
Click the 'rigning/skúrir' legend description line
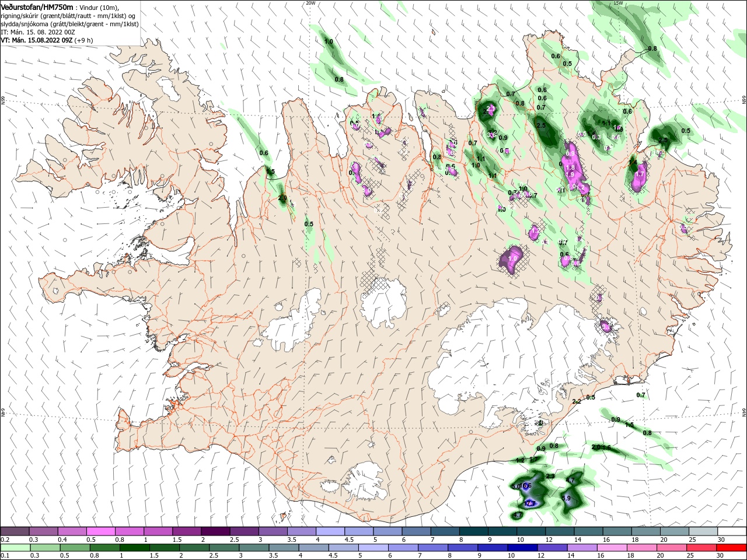(68, 16)
